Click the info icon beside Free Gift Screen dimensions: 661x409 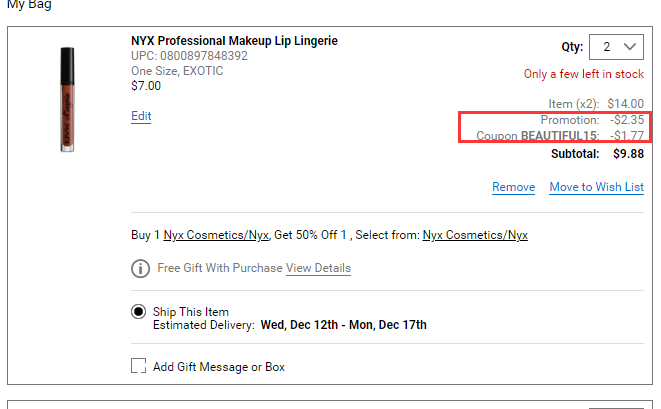(x=140, y=269)
